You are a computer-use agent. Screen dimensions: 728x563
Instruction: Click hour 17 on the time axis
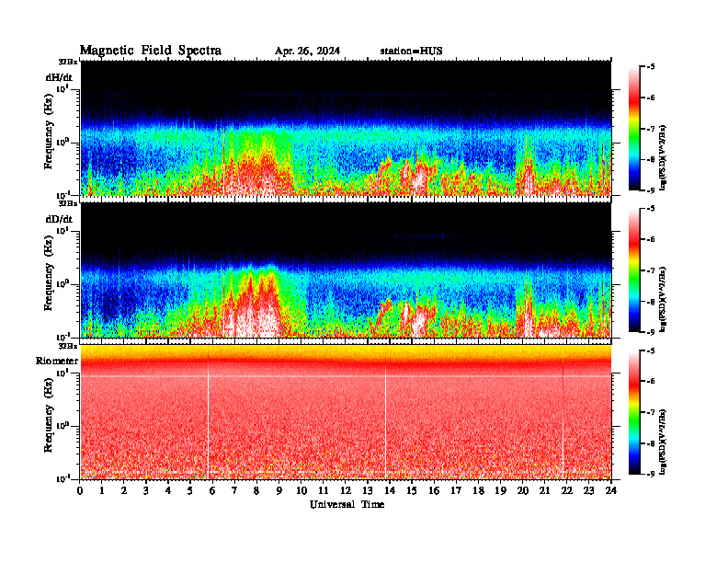456,490
